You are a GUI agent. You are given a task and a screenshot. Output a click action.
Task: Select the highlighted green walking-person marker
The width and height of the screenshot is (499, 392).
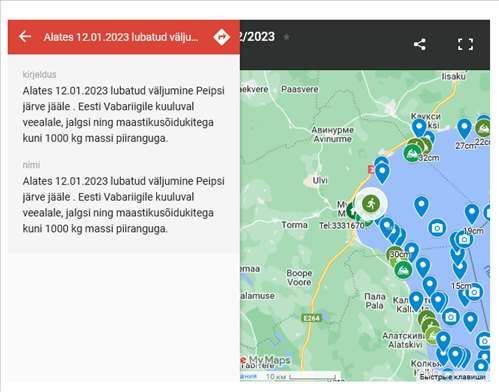[x=371, y=203]
